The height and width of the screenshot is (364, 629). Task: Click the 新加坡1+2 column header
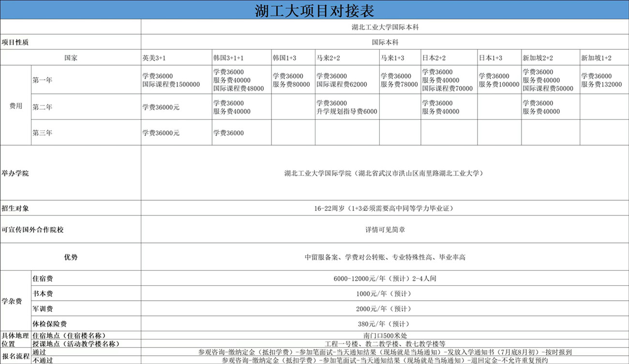tap(604, 58)
